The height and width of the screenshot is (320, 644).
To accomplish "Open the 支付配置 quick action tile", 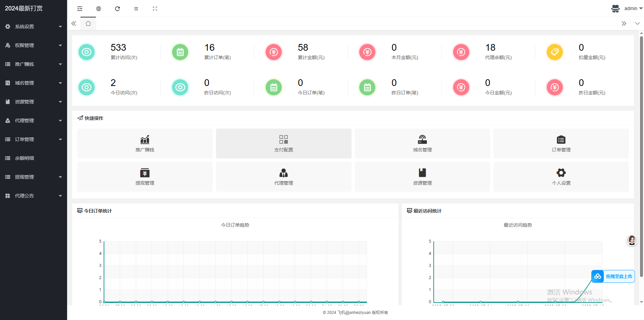I will [x=283, y=143].
